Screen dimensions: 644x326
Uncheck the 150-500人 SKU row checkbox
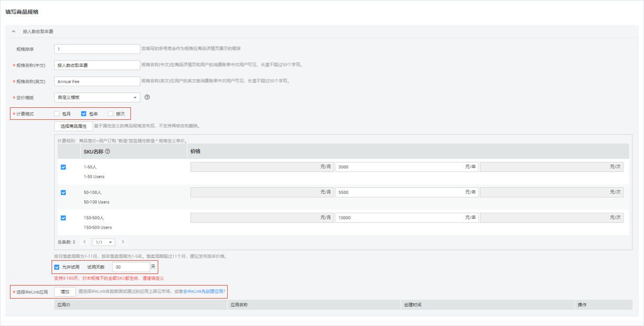pos(63,218)
